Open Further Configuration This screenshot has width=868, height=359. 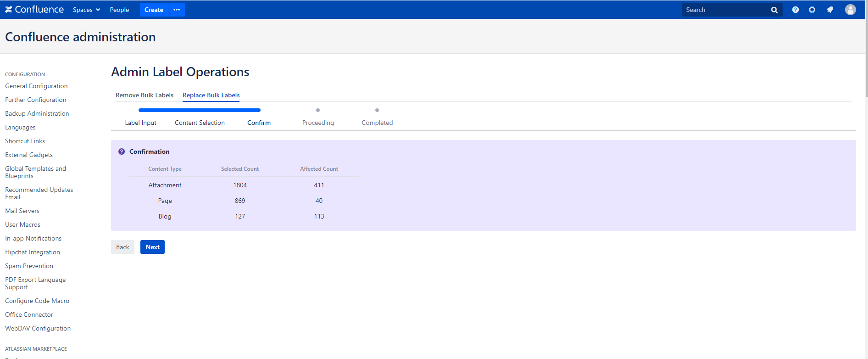(36, 100)
